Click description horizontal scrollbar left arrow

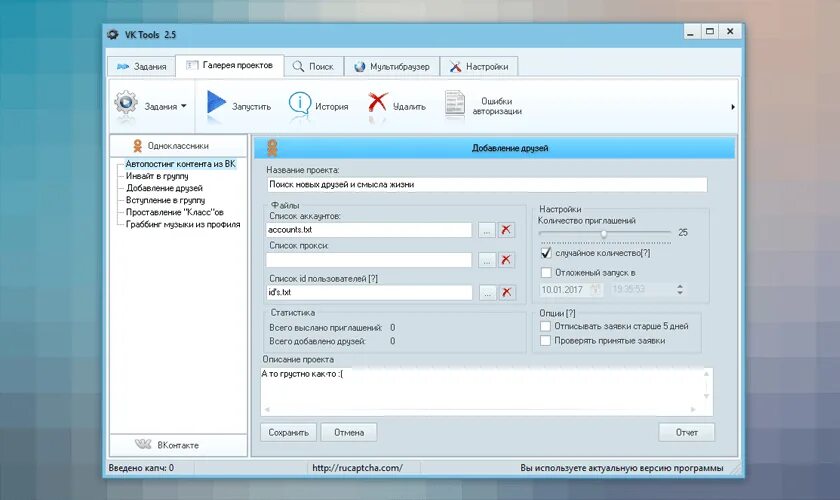coord(267,409)
